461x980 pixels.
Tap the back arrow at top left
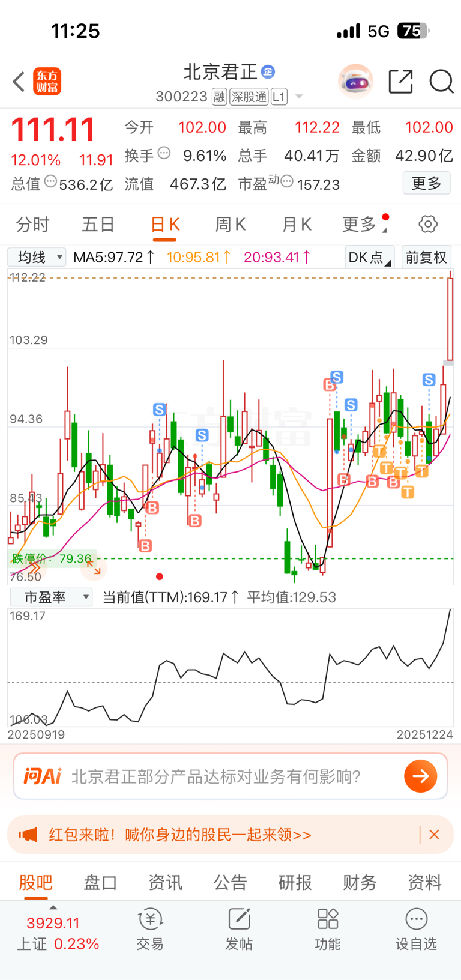(x=19, y=81)
